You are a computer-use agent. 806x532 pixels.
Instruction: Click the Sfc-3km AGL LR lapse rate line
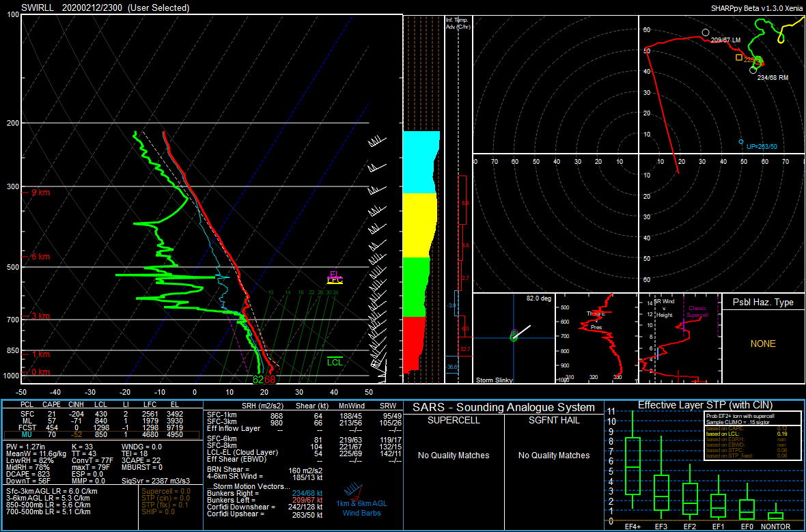tap(51, 492)
